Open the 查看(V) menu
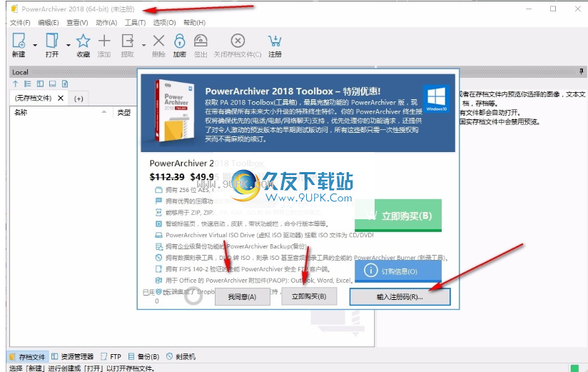The height and width of the screenshot is (372, 588). (x=77, y=23)
